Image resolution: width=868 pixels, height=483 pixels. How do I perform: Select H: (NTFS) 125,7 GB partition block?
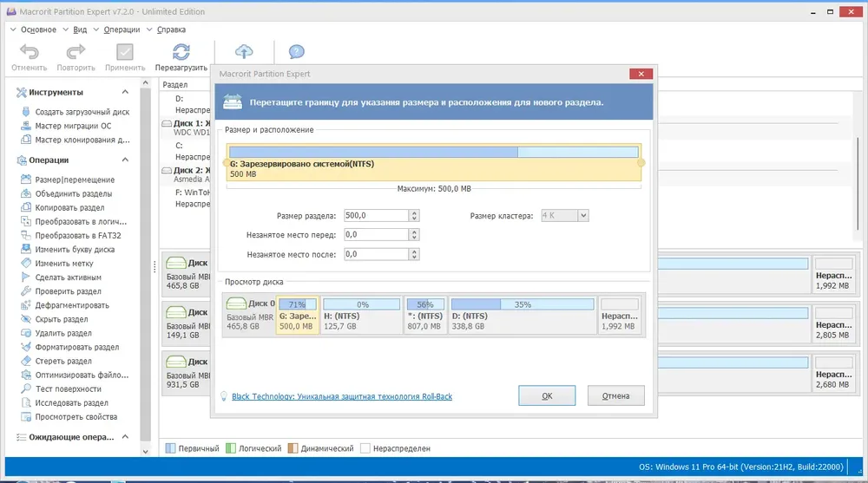tap(361, 315)
